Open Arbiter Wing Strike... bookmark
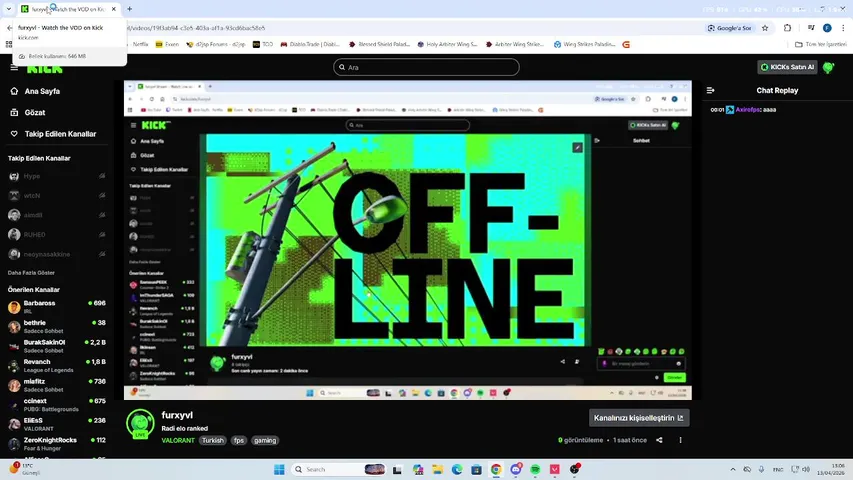Screen dimensions: 853x480 [515, 45]
